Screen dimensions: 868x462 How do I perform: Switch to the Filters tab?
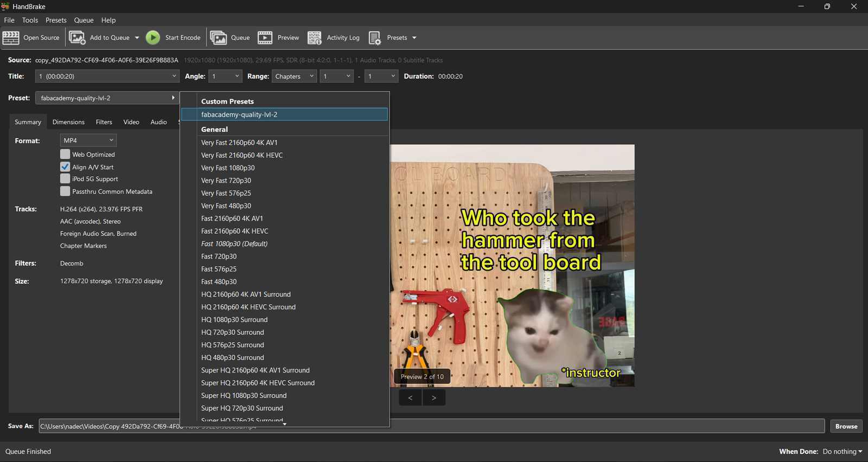(104, 122)
